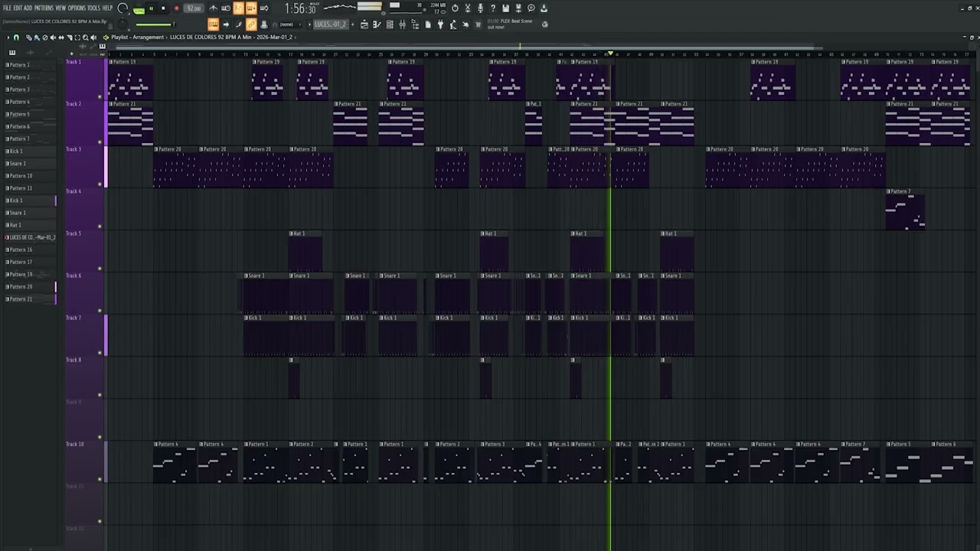Adjust the master volume slider
The image size is (980, 551).
click(155, 24)
